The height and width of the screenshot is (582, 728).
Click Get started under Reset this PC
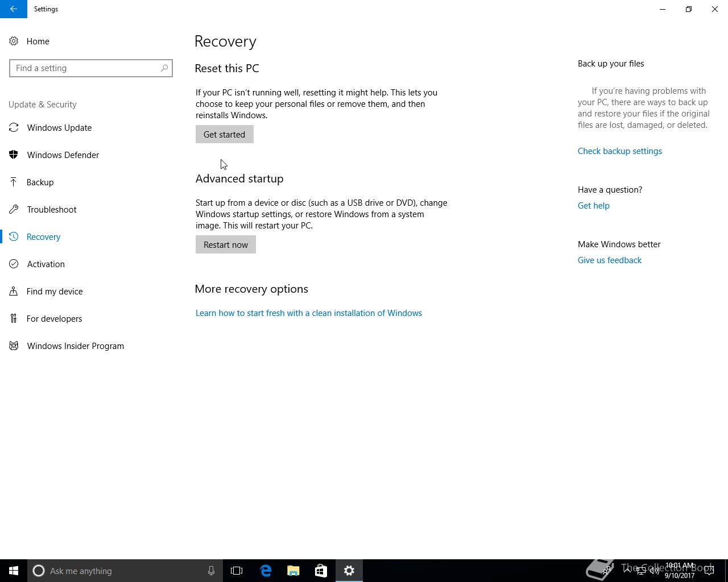coord(225,134)
